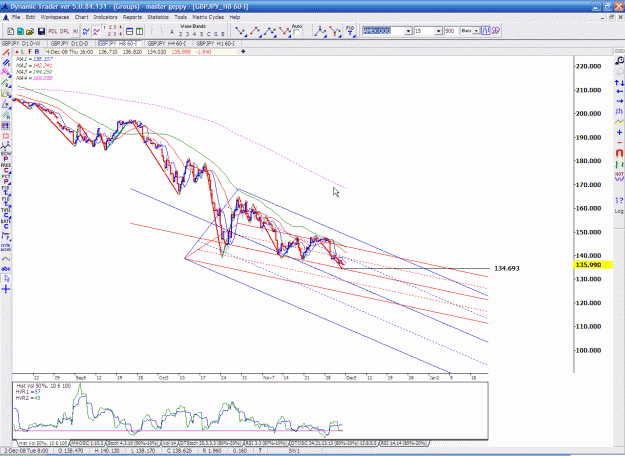Click the blue pitchfork tool icon
625x456 pixels.
point(320,31)
